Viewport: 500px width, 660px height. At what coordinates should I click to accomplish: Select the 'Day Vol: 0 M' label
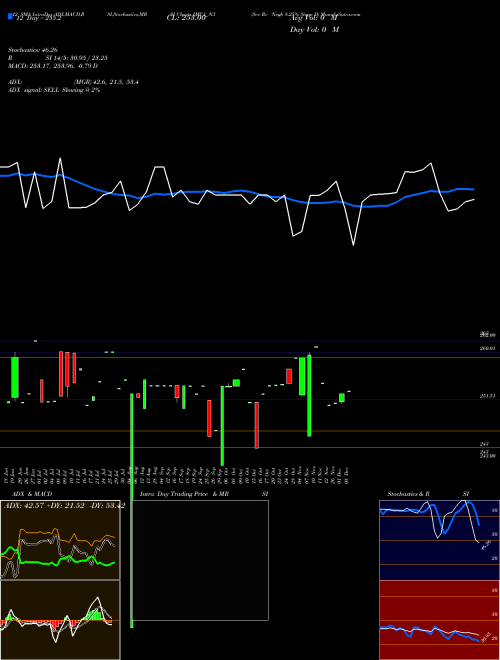(314, 30)
